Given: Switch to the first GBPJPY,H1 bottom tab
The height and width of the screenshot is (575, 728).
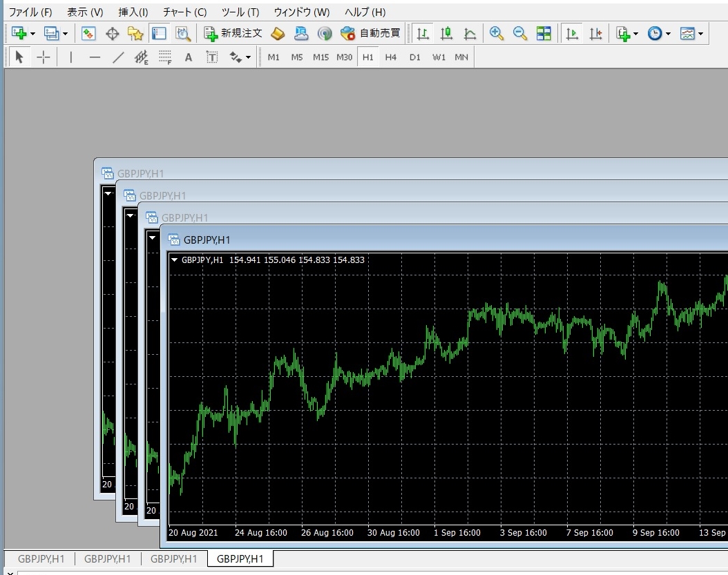Looking at the screenshot, I should tap(41, 558).
